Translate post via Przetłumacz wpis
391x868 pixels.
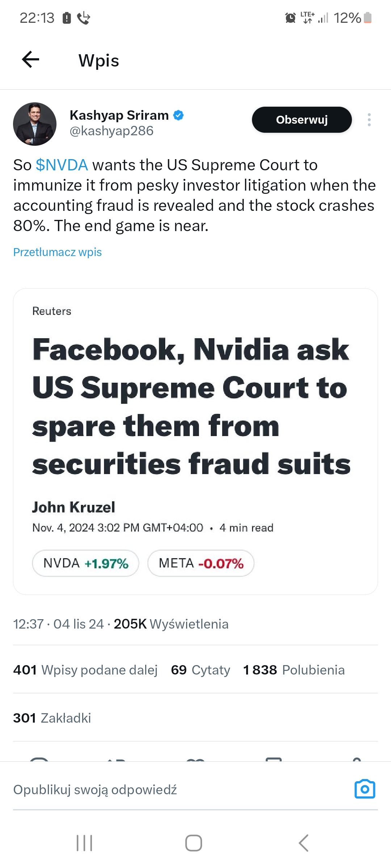(x=58, y=252)
